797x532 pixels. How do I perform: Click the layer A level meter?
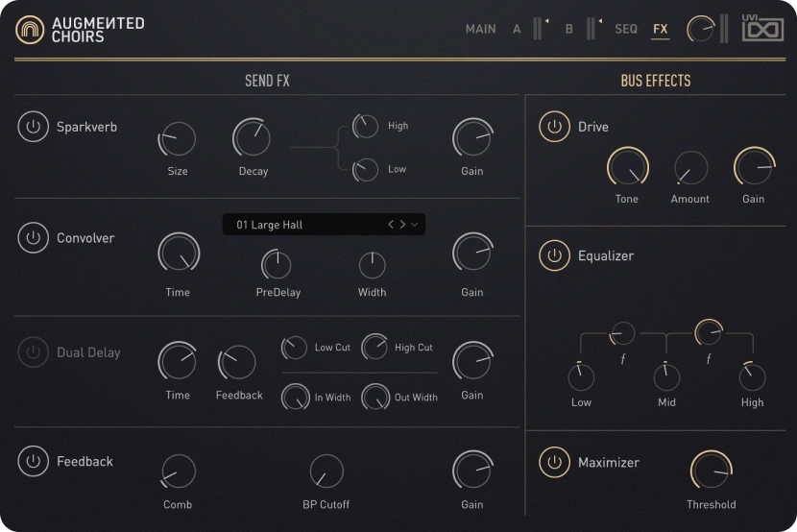click(x=539, y=29)
